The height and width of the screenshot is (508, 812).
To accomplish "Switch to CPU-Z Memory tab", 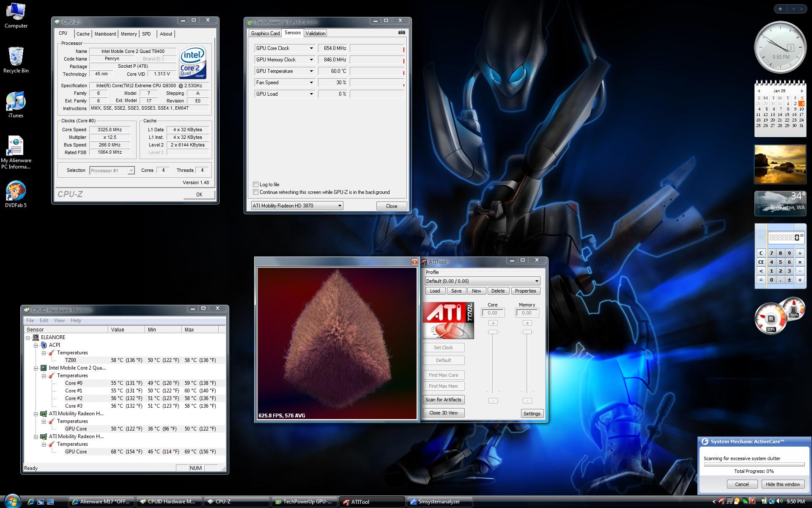I will click(129, 34).
